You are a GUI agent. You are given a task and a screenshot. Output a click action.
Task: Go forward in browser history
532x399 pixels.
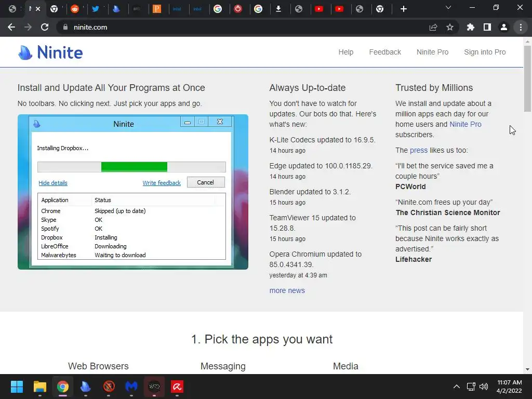(x=28, y=27)
